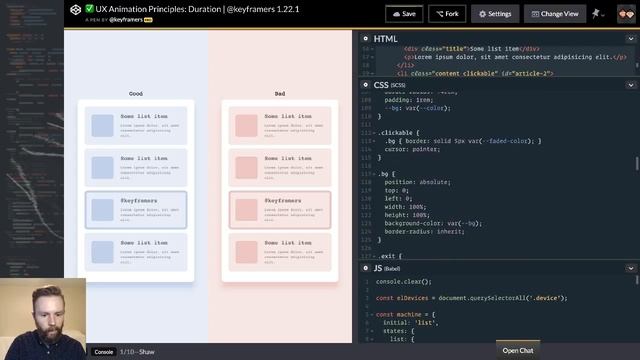Open the Change View menu

[x=555, y=14]
